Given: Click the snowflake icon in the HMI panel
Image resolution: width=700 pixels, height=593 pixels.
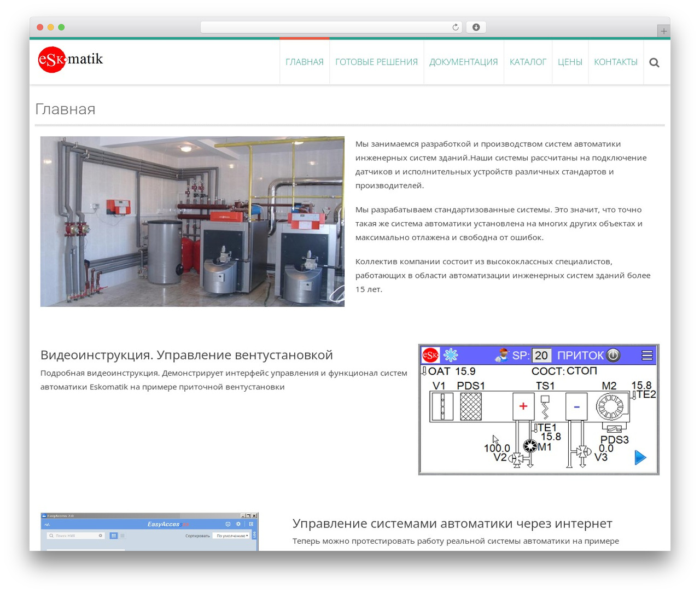Looking at the screenshot, I should 451,355.
